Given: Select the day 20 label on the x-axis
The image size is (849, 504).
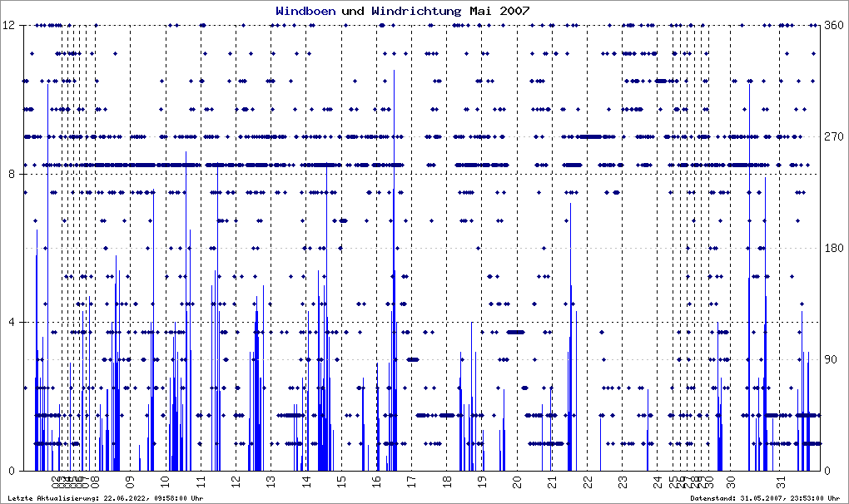Looking at the screenshot, I should [x=517, y=478].
